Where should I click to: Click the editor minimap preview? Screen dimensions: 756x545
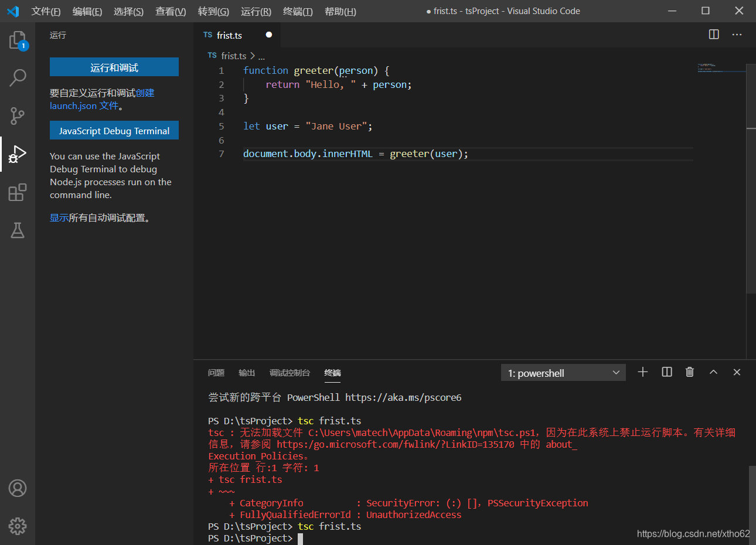(x=721, y=68)
